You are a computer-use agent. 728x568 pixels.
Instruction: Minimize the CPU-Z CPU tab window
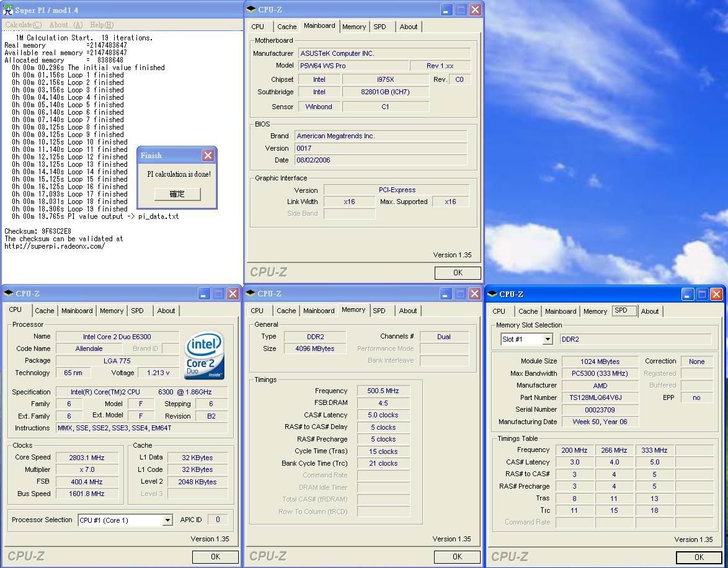(x=204, y=293)
